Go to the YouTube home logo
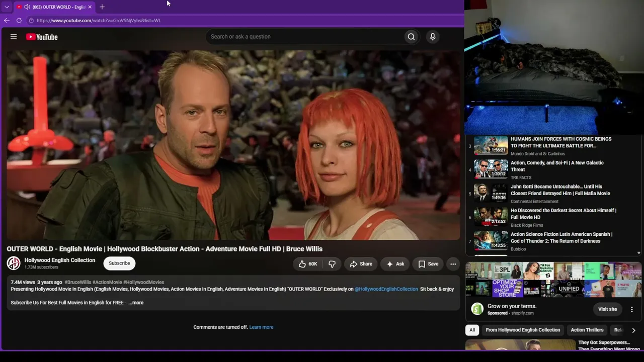Image resolution: width=644 pixels, height=362 pixels. click(42, 37)
